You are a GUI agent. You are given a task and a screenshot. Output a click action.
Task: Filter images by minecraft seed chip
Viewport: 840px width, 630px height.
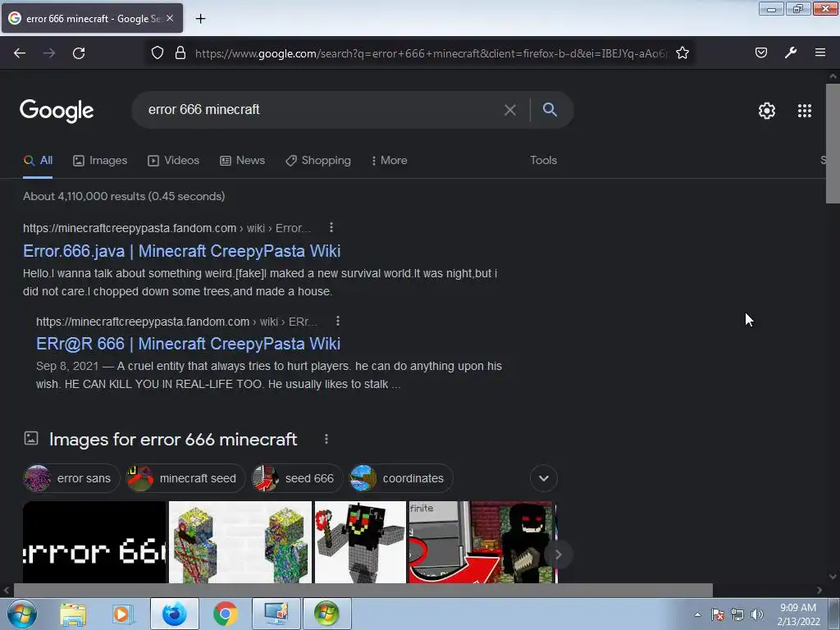(185, 478)
